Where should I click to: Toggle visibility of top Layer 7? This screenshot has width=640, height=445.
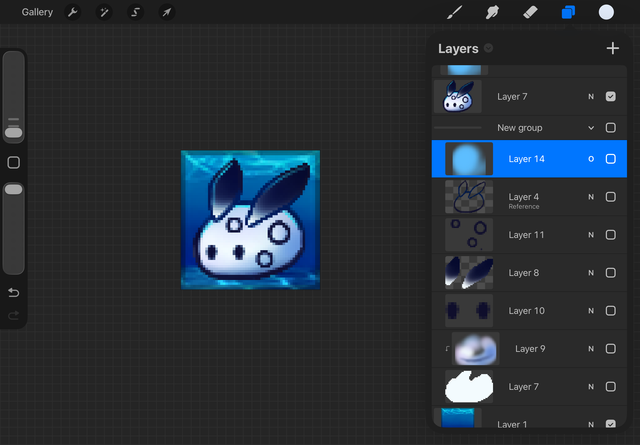pyautogui.click(x=611, y=96)
